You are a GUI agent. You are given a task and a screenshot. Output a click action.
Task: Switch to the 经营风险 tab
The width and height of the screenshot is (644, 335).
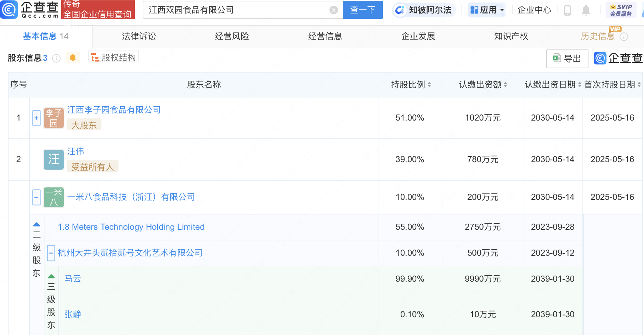point(232,36)
